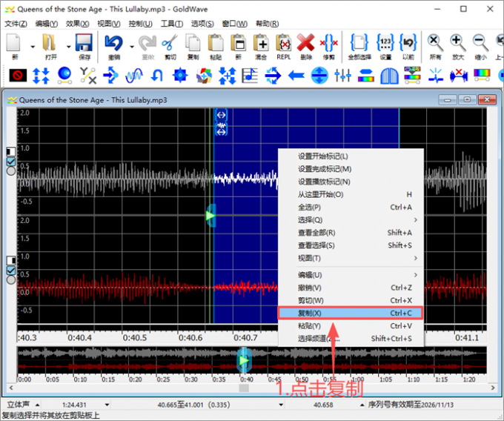Click the Trim toolbar icon

[x=329, y=43]
